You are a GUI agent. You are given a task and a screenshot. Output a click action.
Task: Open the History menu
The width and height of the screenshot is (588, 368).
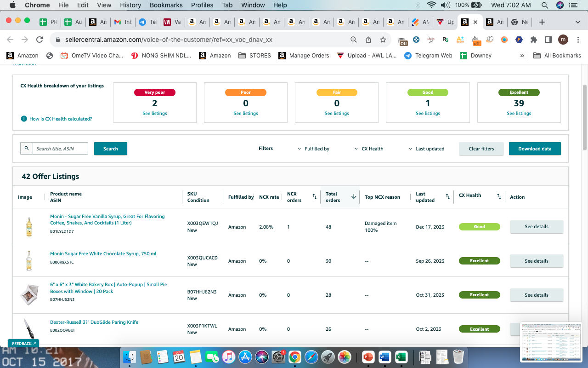coord(130,5)
